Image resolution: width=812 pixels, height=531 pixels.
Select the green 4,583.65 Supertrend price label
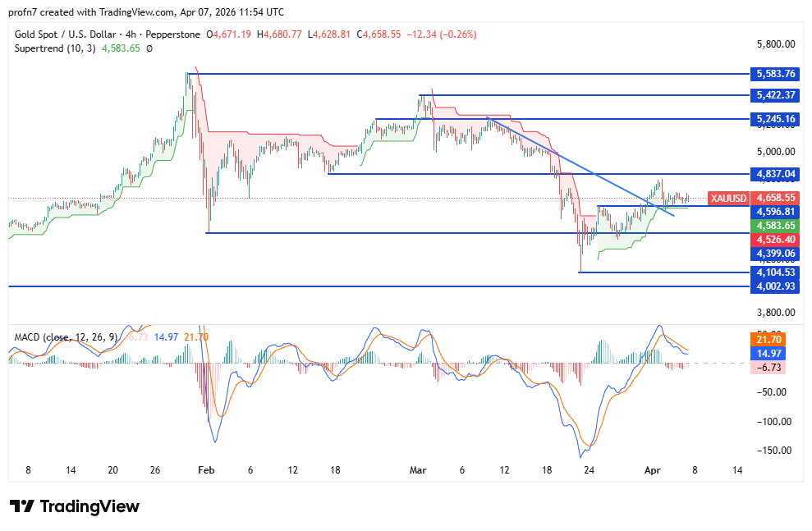click(x=777, y=224)
